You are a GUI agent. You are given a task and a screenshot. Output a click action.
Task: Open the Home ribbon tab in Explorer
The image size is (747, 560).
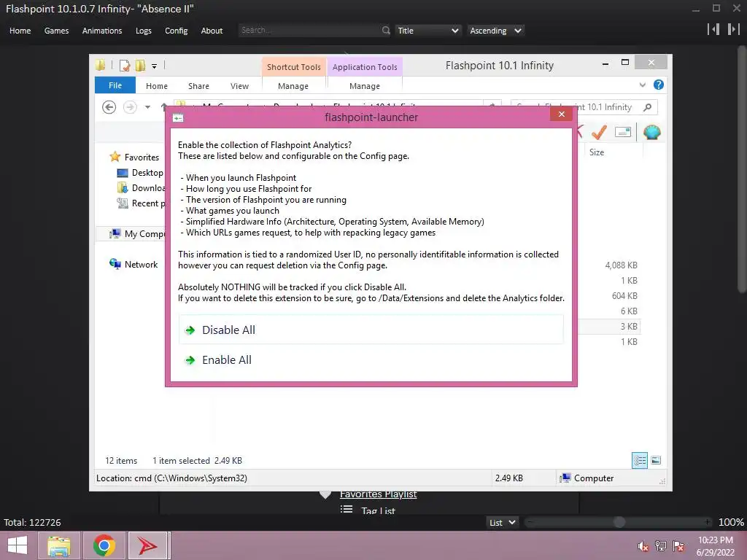point(157,86)
